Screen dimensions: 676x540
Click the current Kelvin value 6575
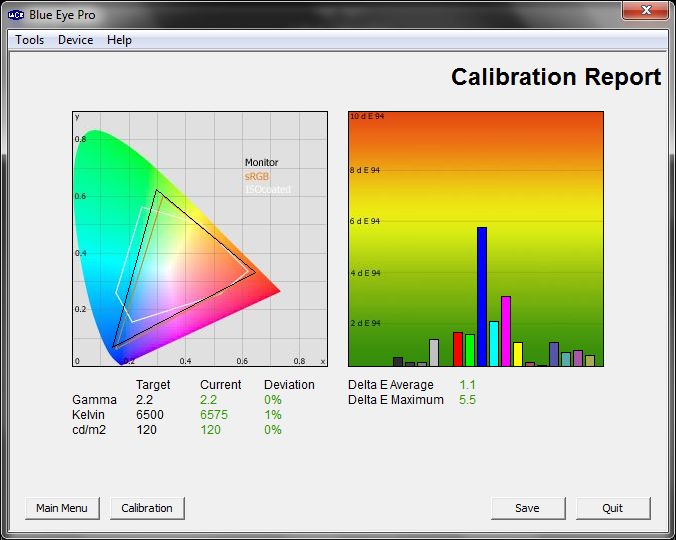tap(214, 415)
